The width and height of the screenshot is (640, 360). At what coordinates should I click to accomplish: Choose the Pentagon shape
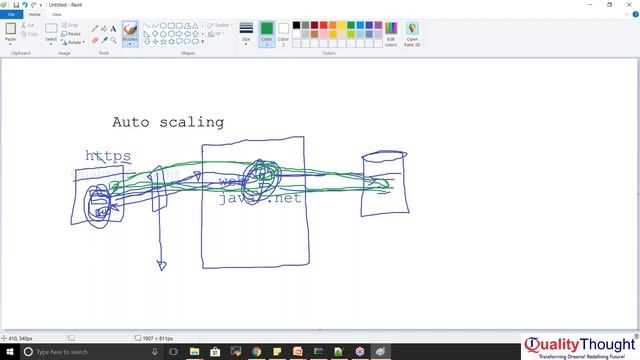[163, 33]
